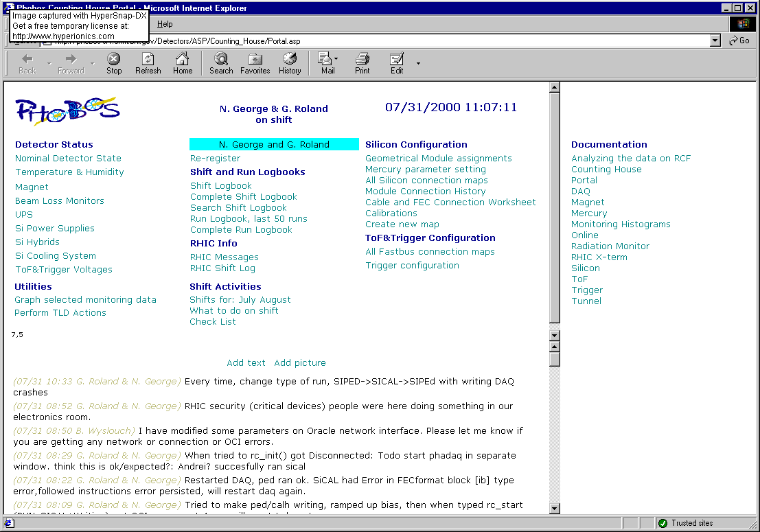Click Add text in the logbook

pos(246,363)
